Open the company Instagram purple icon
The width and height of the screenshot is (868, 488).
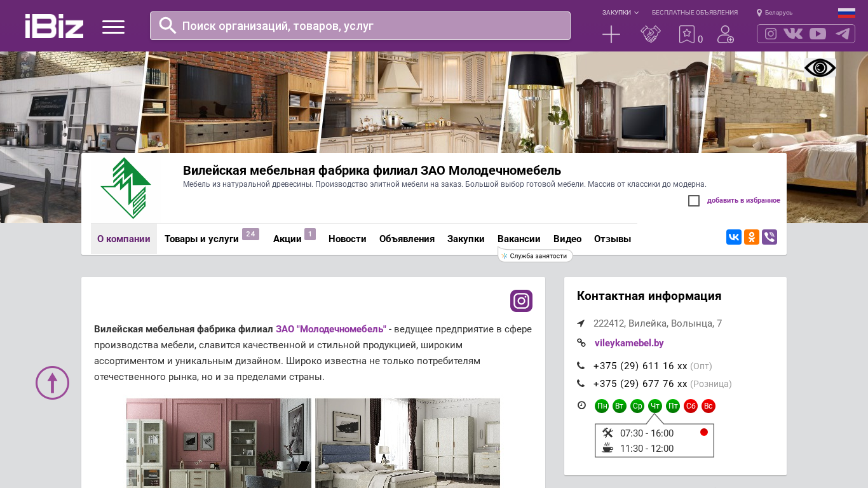click(521, 301)
